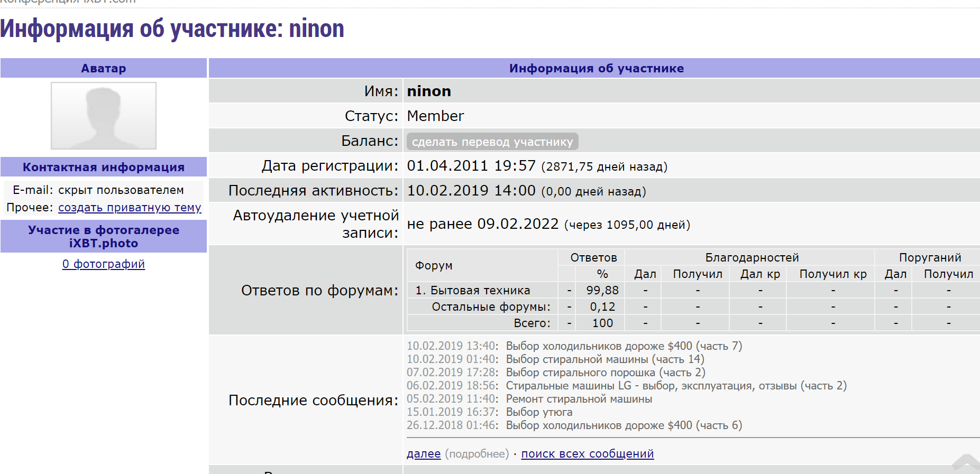Click the 'Аватар' section header
Viewport: 980px width, 474px height.
[x=104, y=68]
